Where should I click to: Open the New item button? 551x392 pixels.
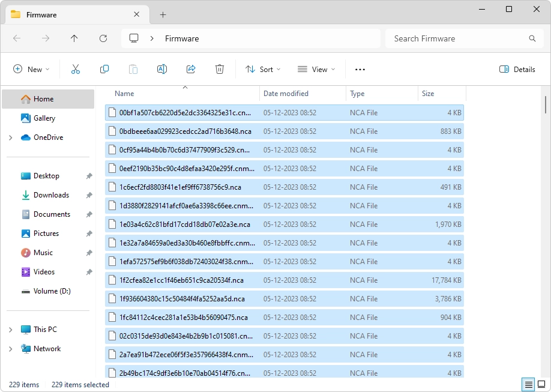31,70
